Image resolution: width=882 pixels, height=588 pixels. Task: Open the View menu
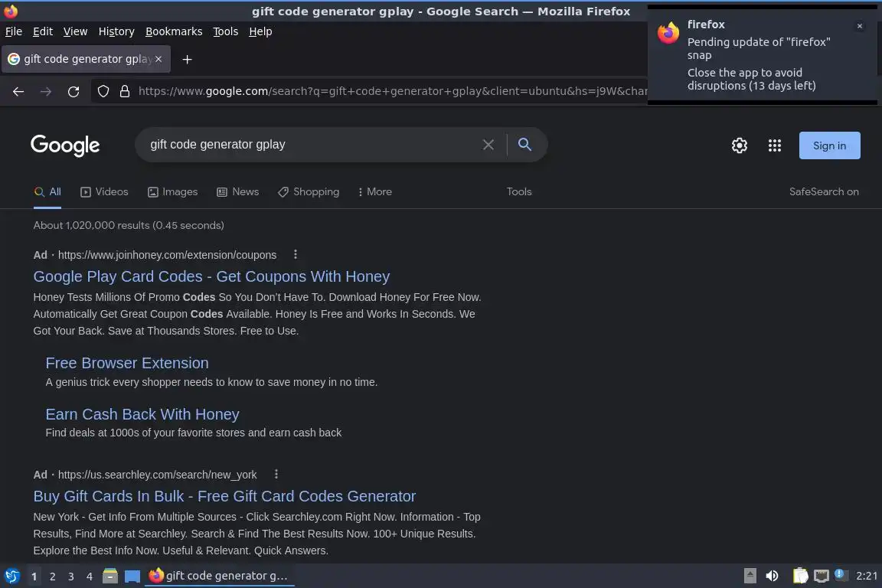tap(75, 31)
